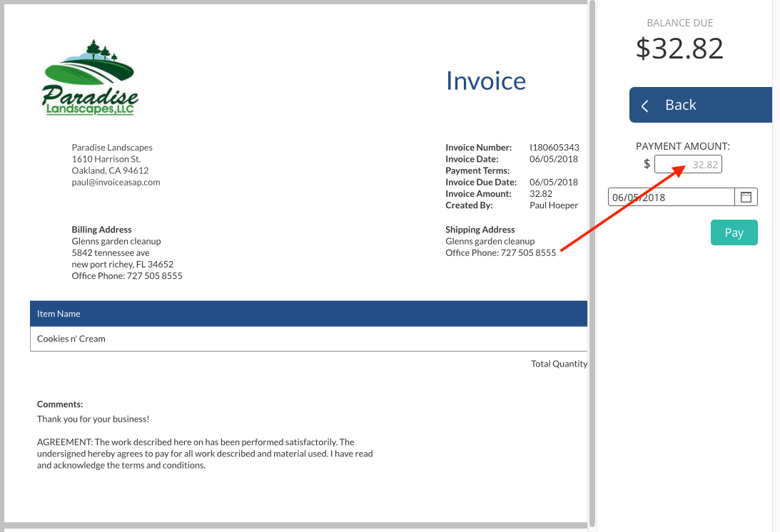Click the Paradise Landscapes logo

[90, 78]
